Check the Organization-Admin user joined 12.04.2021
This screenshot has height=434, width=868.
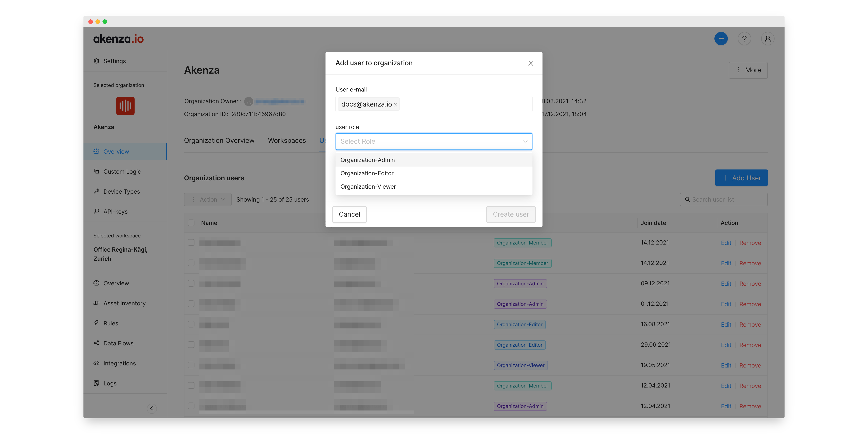[191, 406]
